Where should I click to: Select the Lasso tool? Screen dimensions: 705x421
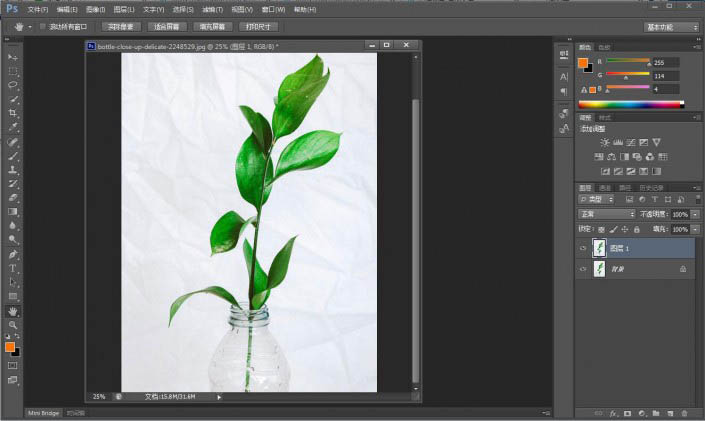(13, 86)
